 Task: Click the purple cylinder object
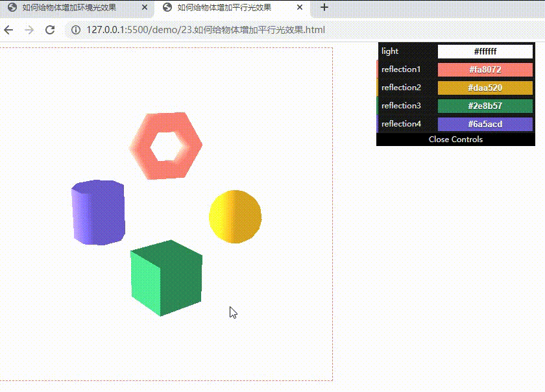coord(98,212)
